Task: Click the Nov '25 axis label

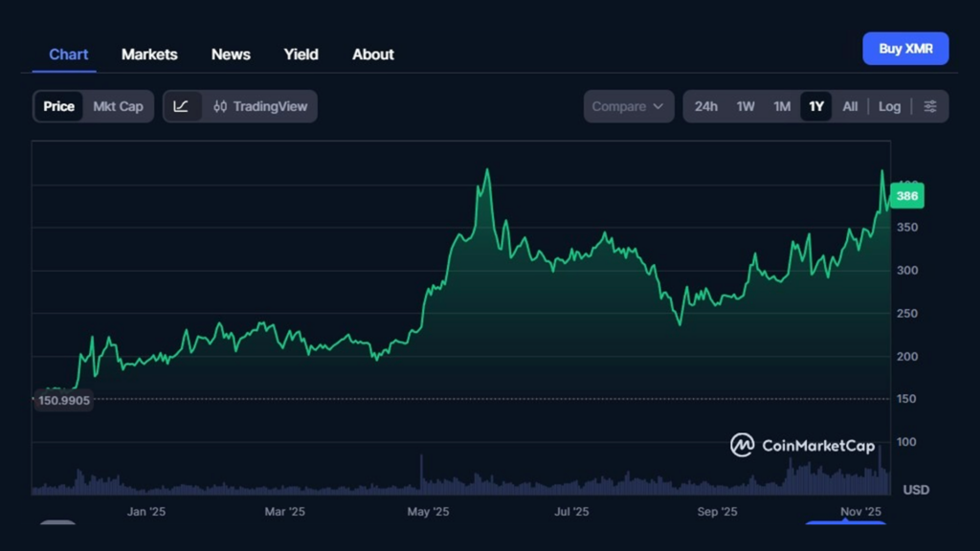Action: coord(859,512)
